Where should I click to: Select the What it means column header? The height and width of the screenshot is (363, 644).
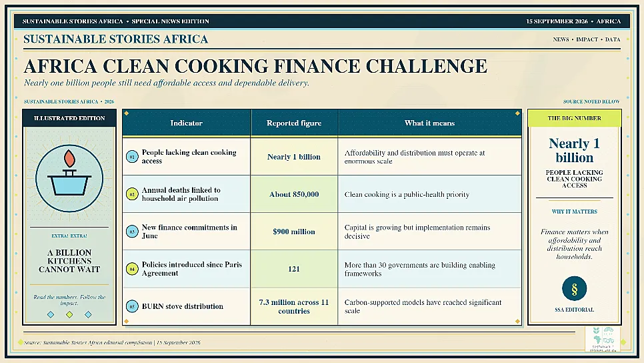click(429, 123)
